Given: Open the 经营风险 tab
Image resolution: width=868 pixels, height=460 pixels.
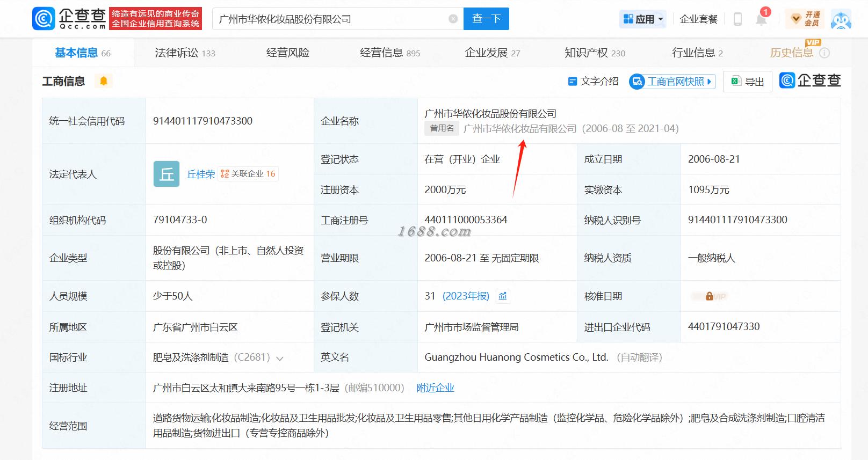Looking at the screenshot, I should click(288, 53).
